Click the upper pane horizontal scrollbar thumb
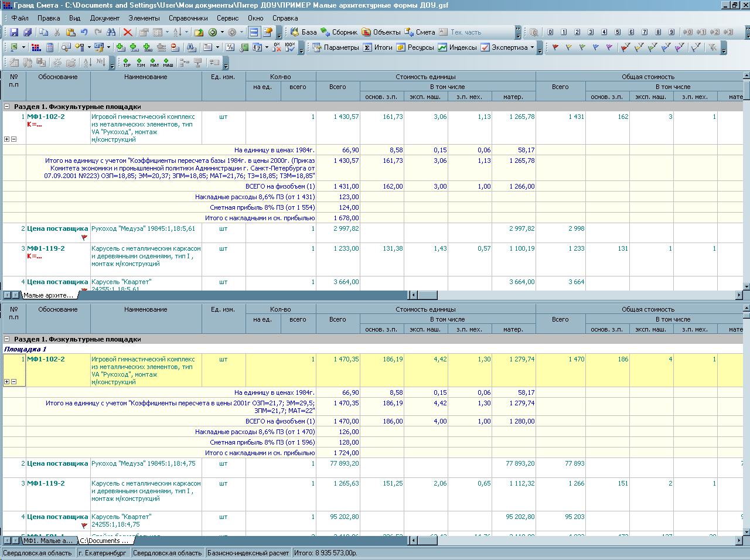750x560 pixels. [x=427, y=295]
